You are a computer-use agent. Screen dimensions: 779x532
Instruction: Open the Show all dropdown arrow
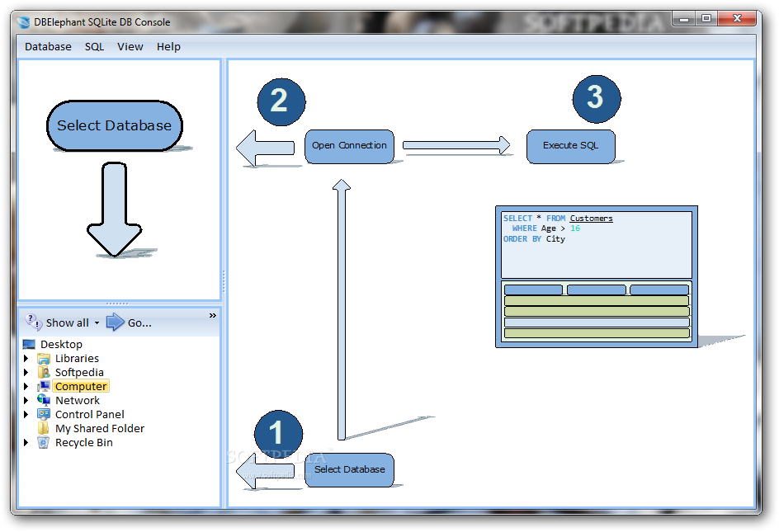point(97,322)
